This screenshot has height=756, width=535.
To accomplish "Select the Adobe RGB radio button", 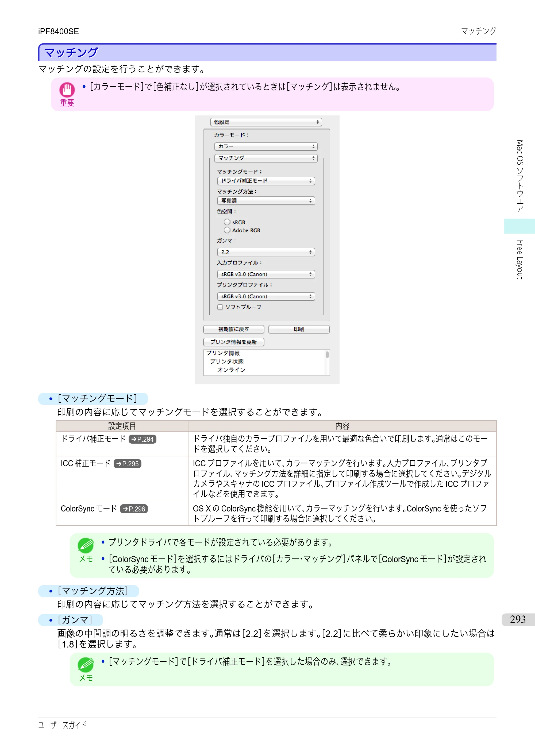I will 227,230.
